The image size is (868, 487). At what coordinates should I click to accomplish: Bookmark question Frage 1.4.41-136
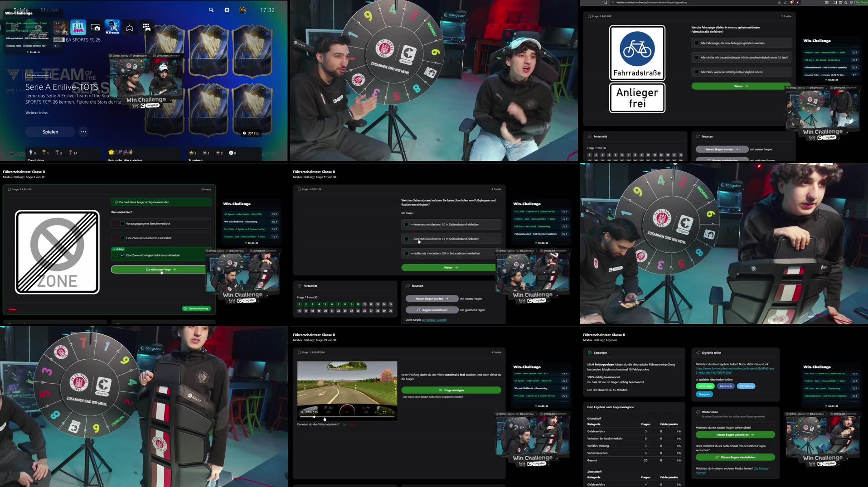coord(9,189)
